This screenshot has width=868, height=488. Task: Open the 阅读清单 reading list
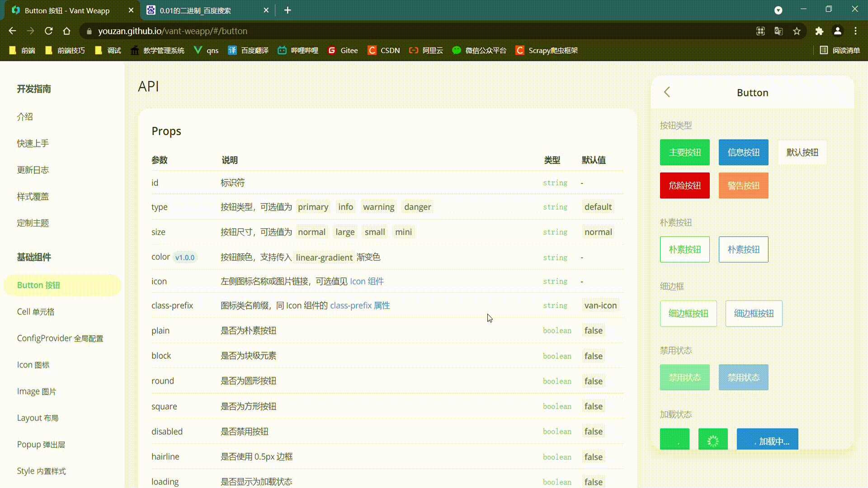click(x=840, y=50)
